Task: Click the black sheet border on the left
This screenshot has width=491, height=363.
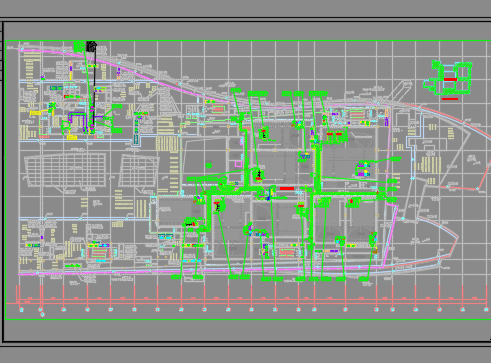Action: 3,182
